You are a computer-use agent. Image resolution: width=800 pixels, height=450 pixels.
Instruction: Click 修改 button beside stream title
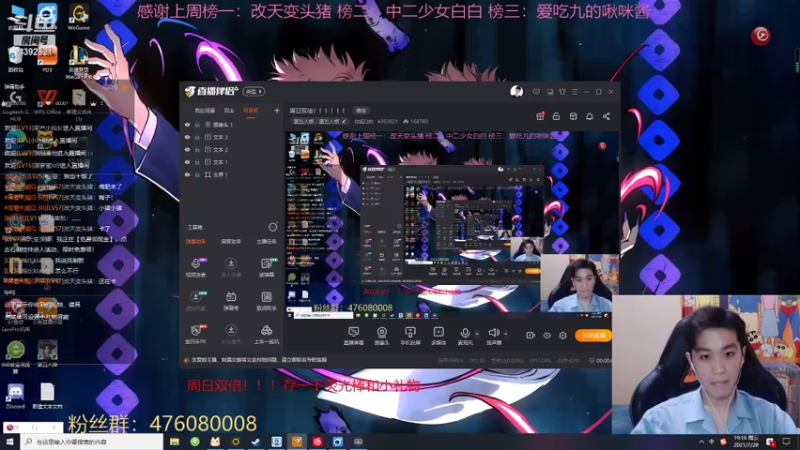361,111
